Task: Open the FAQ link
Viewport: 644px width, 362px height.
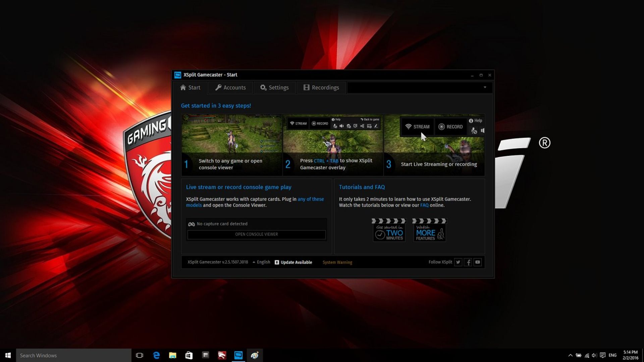Action: click(x=424, y=205)
